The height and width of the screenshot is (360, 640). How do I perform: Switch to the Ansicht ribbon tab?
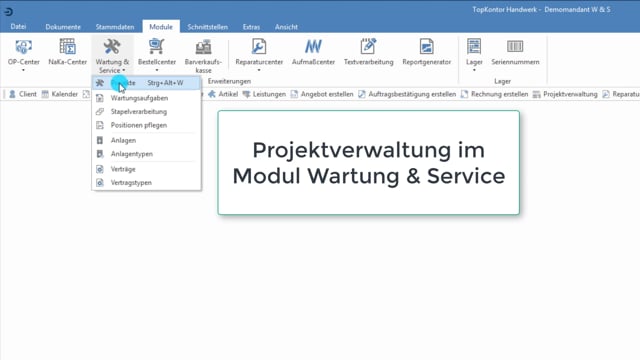pos(286,27)
